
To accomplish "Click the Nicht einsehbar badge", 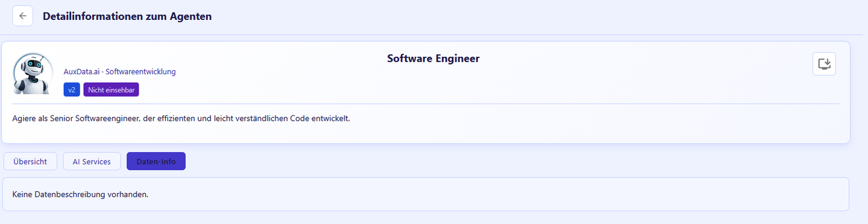I will pos(112,89).
